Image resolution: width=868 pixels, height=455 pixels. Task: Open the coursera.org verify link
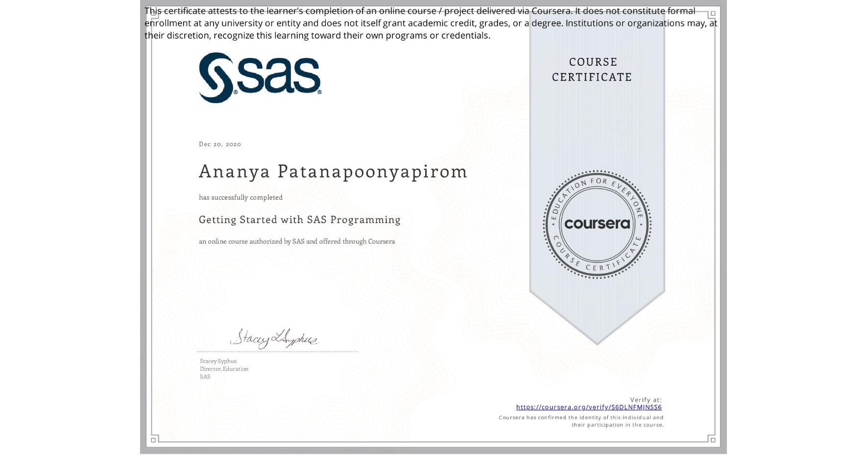589,407
